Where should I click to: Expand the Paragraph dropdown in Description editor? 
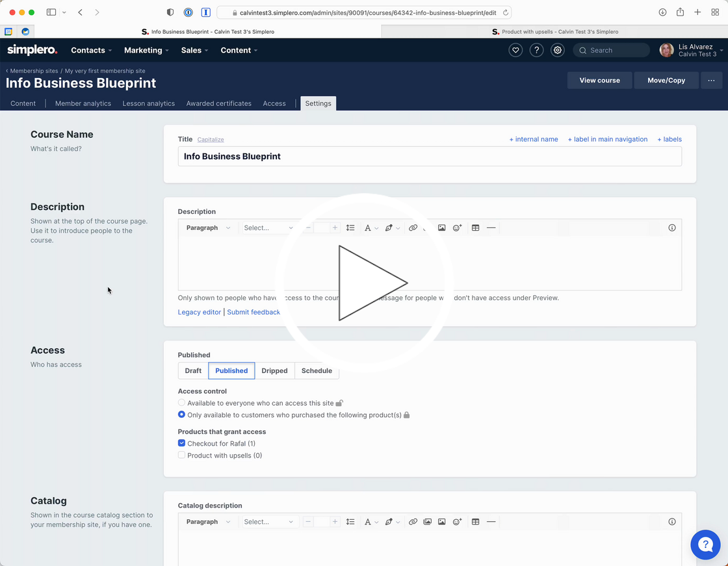coord(208,228)
